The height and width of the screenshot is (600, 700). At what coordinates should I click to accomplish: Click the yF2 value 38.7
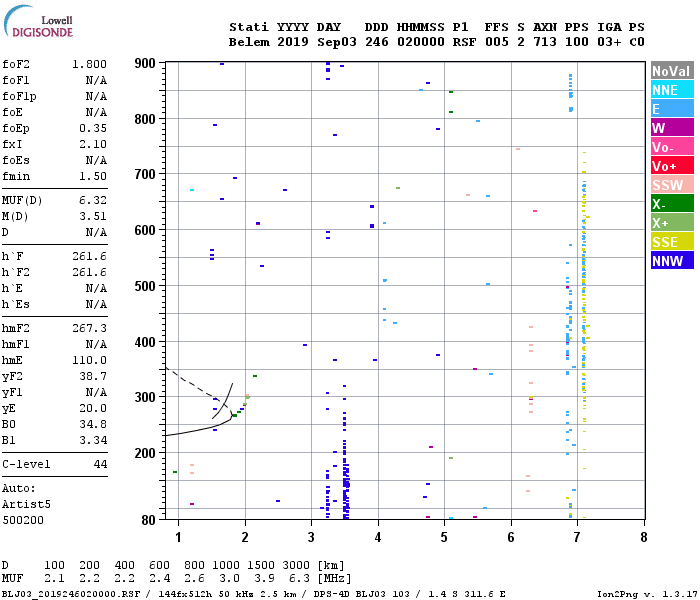pos(93,376)
